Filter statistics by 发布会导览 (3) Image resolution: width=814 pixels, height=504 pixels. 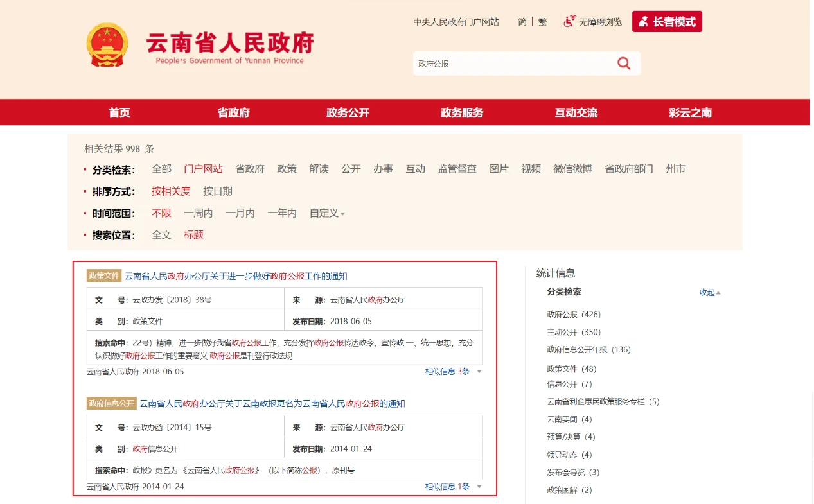tap(574, 473)
